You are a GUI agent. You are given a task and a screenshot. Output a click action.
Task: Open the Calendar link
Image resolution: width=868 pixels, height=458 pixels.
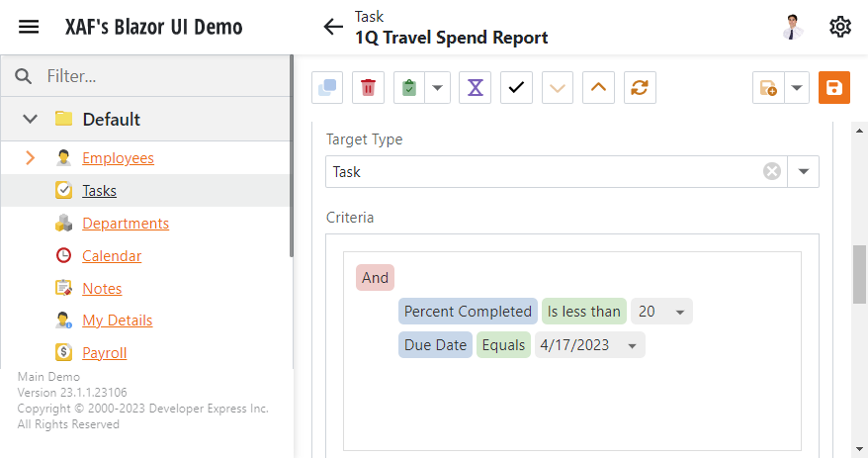(112, 256)
